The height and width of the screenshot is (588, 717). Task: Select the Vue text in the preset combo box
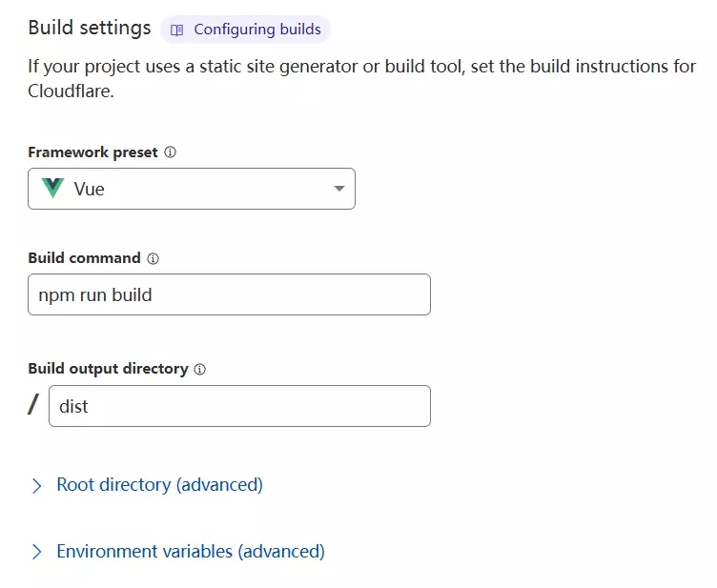(90, 189)
